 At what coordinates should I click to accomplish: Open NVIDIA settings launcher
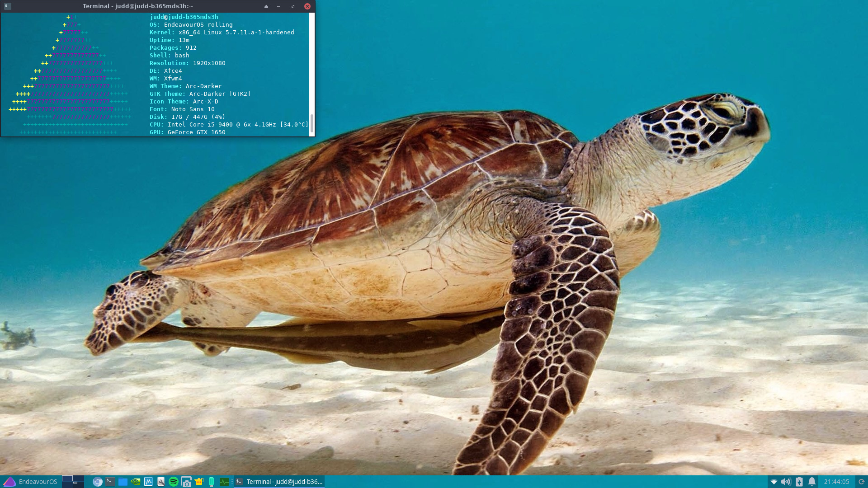[x=135, y=482]
